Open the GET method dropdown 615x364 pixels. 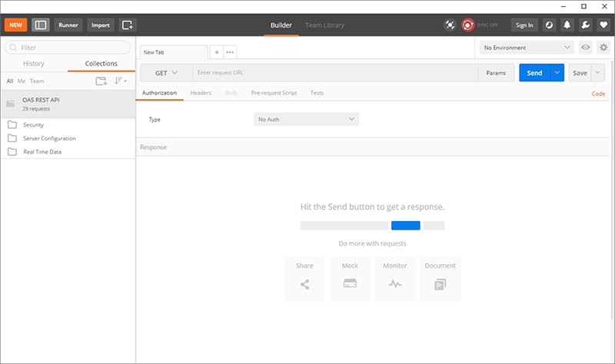165,73
